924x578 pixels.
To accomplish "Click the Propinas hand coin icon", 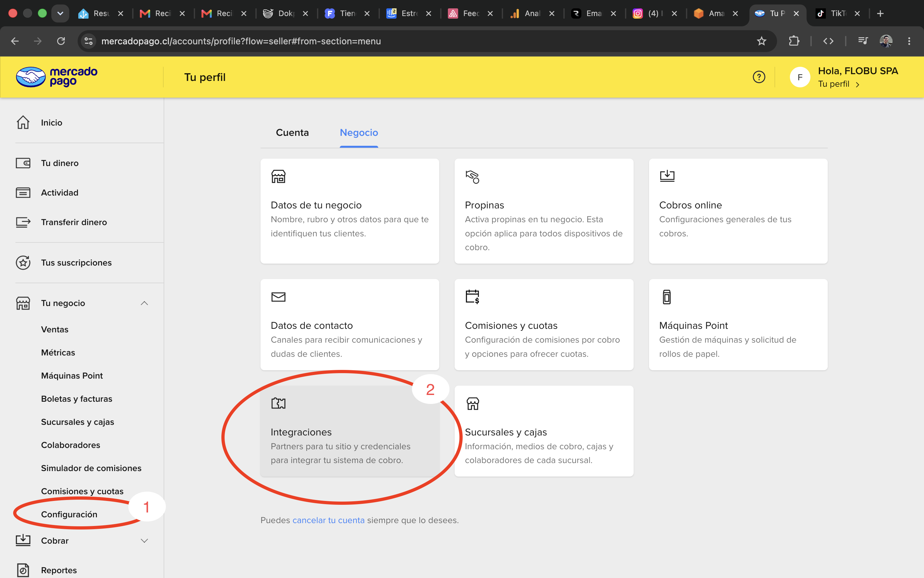I will coord(472,177).
